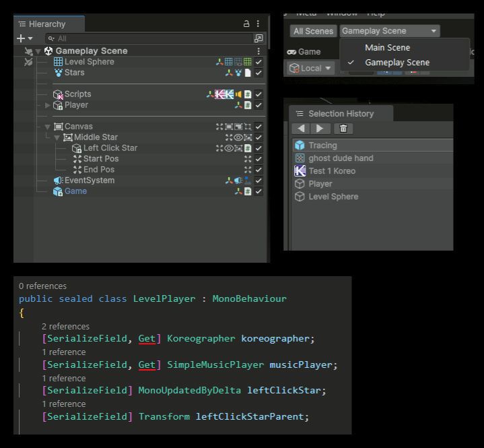This screenshot has height=448, width=484.
Task: Click the crossed-out icon left of Level Sphere
Action: (28, 62)
